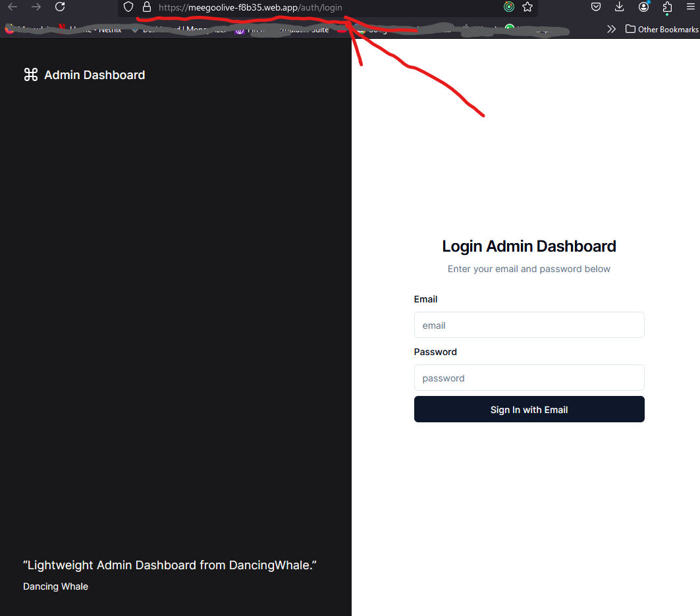Save the page with the Pocket icon

pyautogui.click(x=596, y=7)
